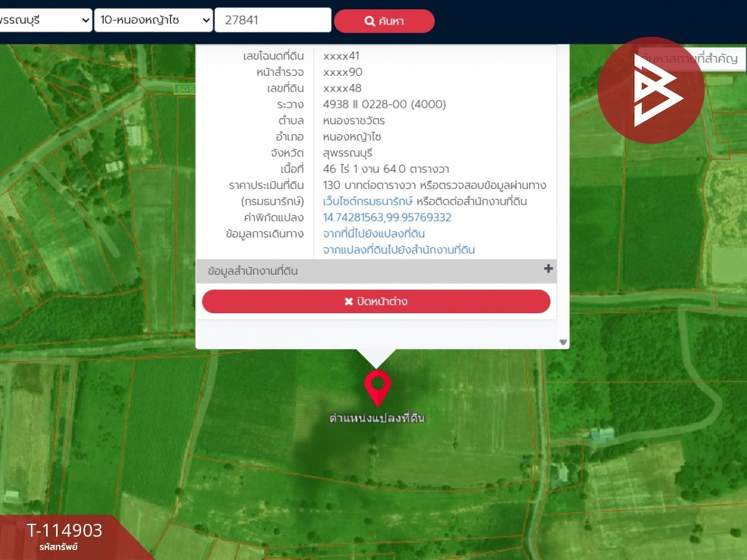
Task: Expand the ข้อมูลสำนักงานที่ดิน section plus icon
Action: (548, 269)
